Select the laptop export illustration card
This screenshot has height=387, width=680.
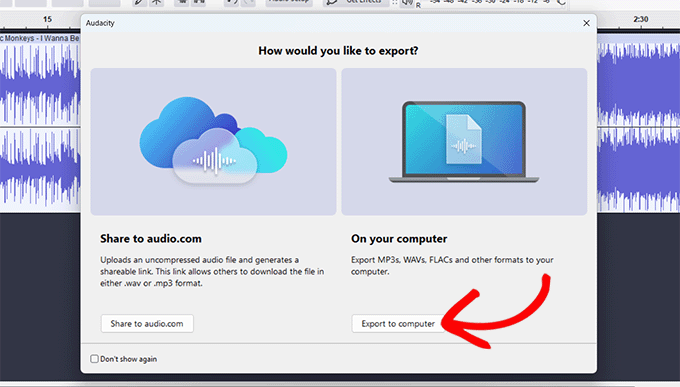coord(464,141)
